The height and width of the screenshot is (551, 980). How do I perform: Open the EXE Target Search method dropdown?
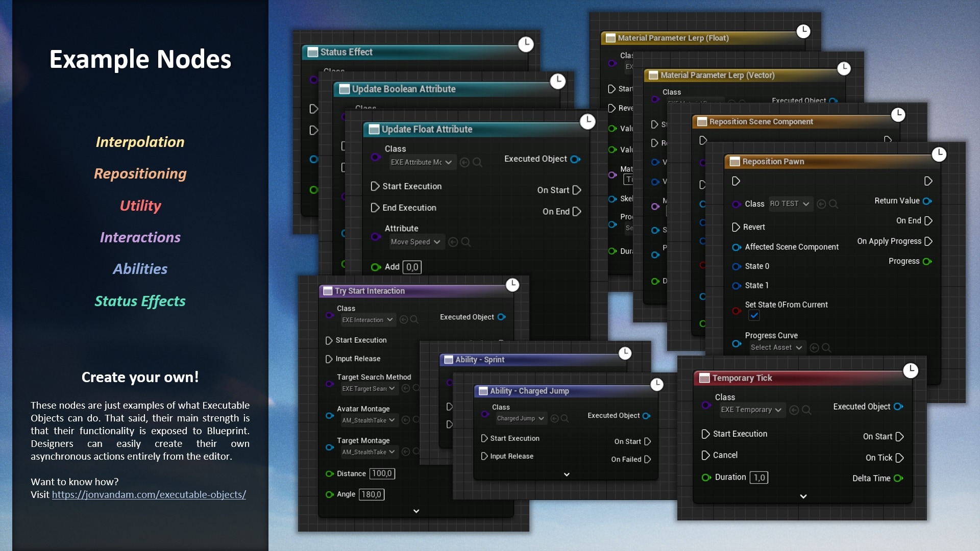pos(369,388)
